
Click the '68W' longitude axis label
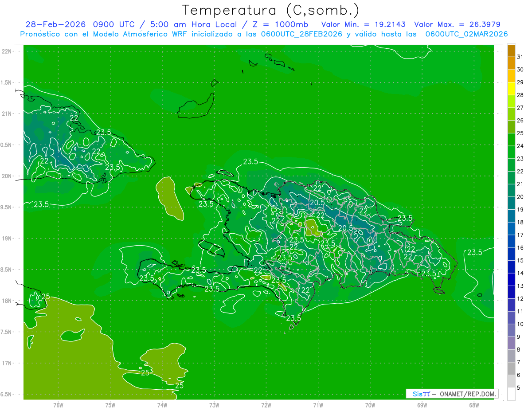pyautogui.click(x=474, y=406)
